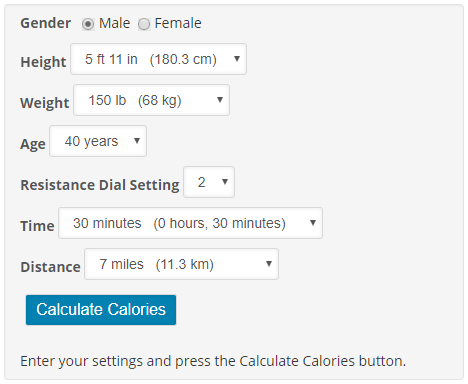This screenshot has width=468, height=384.
Task: Select the Female gender radio button
Action: point(144,24)
